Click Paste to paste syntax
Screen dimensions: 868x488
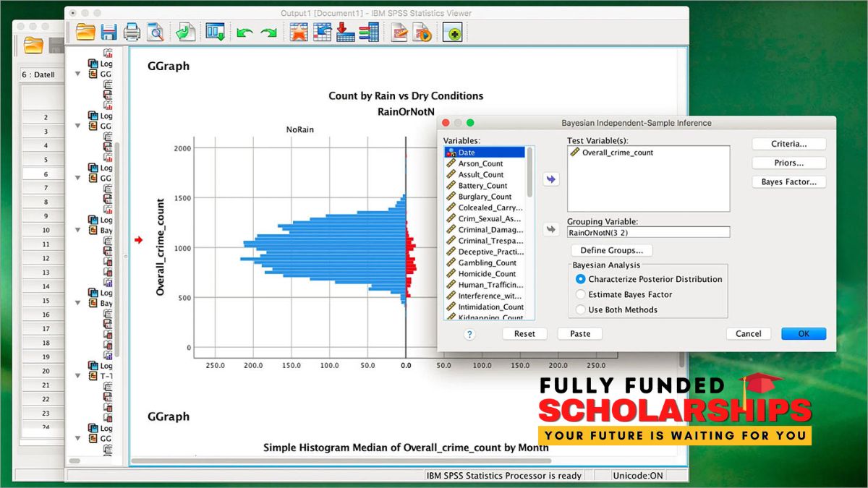pos(580,334)
